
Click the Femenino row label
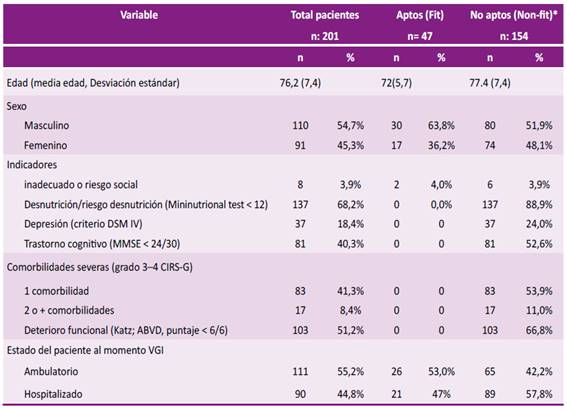(45, 145)
